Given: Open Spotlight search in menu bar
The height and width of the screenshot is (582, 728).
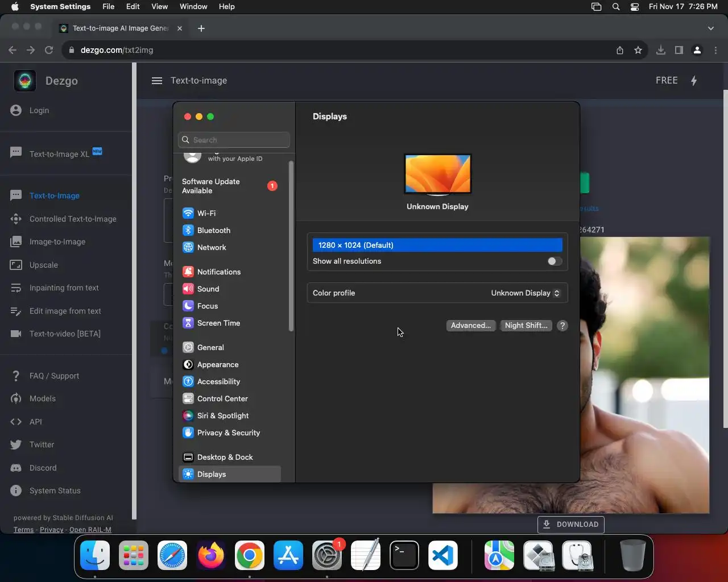Looking at the screenshot, I should click(x=616, y=7).
